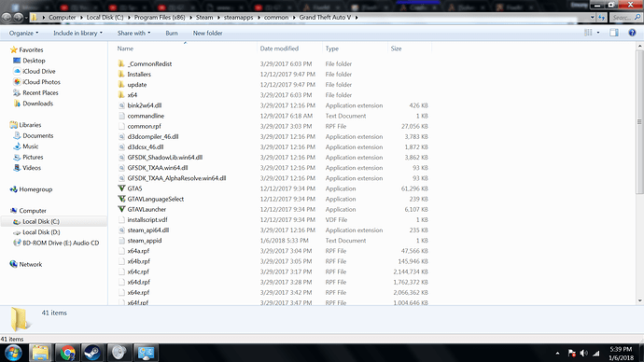644x362 pixels.
Task: Select the GTAVLanguageSelect application icon
Action: point(121,199)
